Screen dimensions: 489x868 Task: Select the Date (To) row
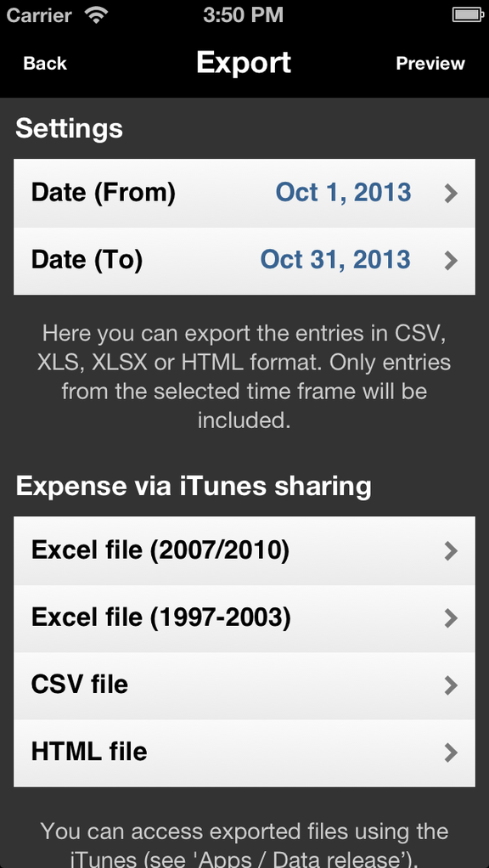[x=244, y=261]
